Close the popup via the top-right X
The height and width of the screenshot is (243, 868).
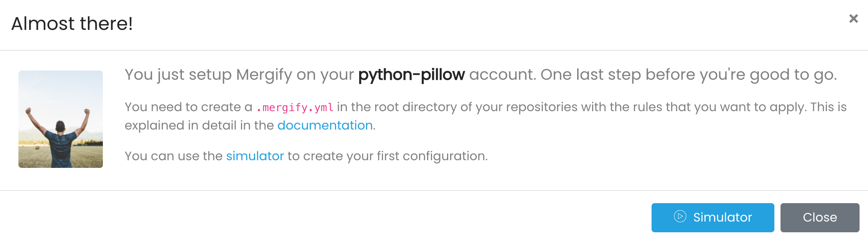tap(853, 18)
